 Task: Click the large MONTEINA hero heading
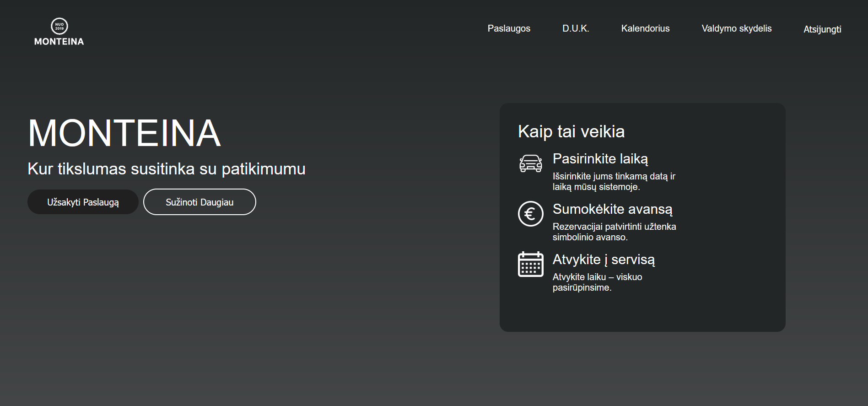tap(124, 133)
